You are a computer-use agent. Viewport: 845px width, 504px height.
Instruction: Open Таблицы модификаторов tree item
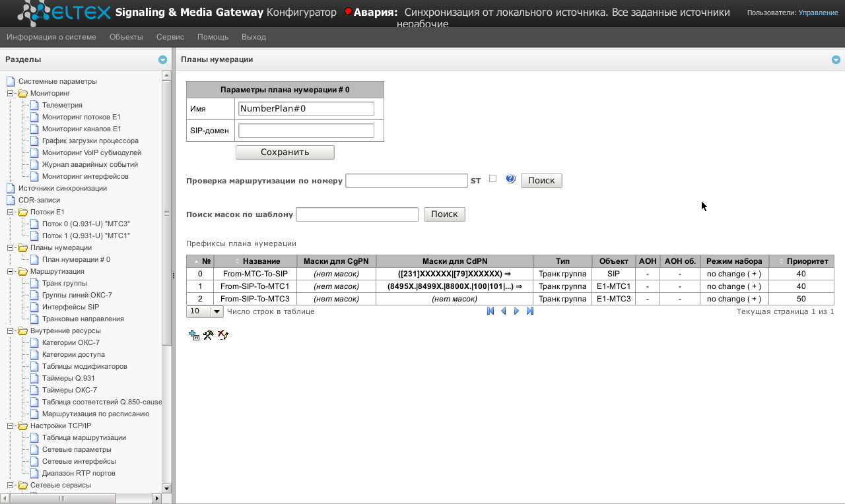coord(84,366)
